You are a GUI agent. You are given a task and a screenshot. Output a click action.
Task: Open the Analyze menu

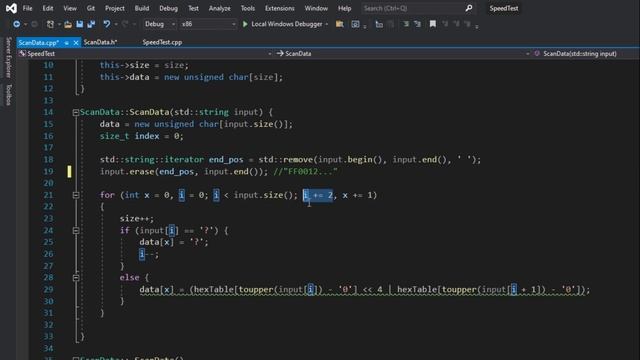pyautogui.click(x=220, y=8)
